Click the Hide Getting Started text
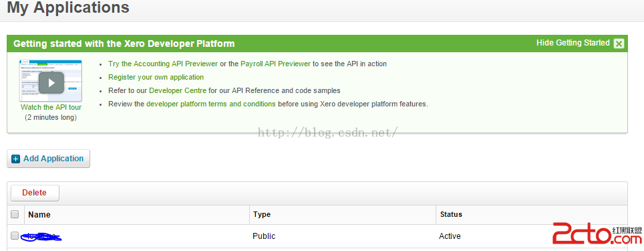This screenshot has height=251, width=644. pyautogui.click(x=573, y=43)
